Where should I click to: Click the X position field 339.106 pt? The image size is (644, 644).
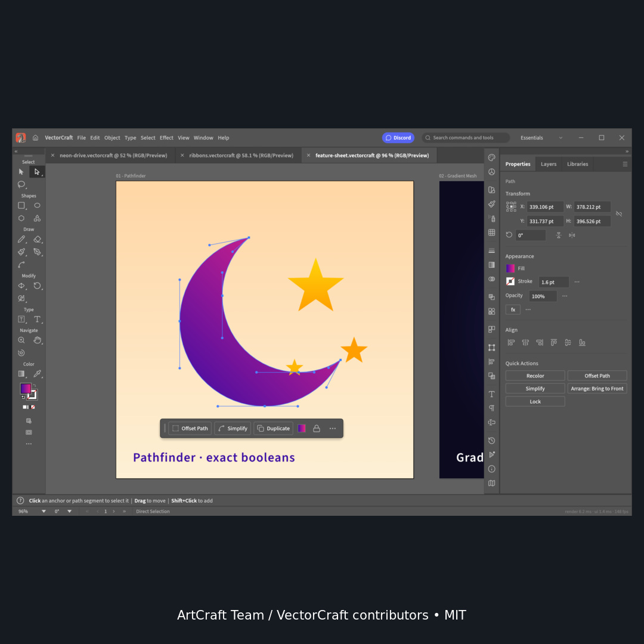click(545, 207)
